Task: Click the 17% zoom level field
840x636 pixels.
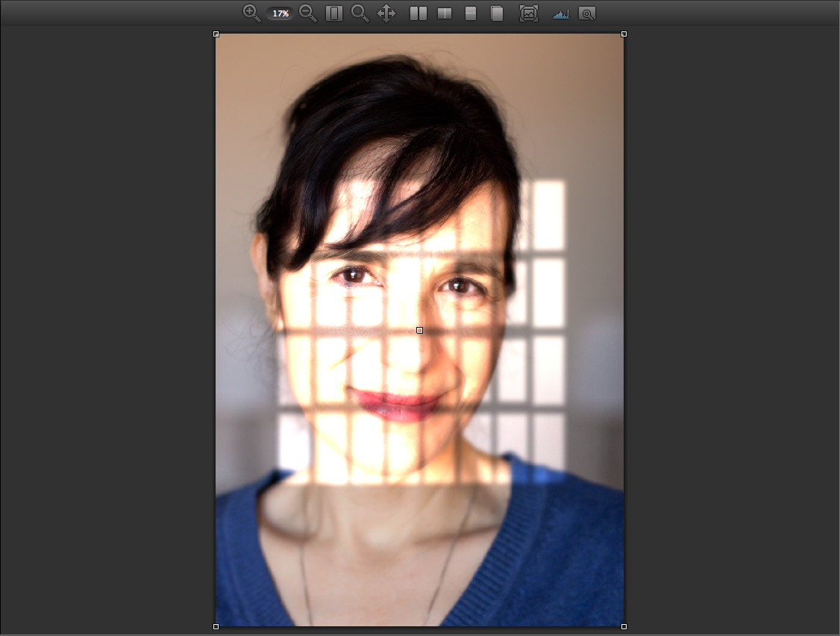Action: [x=280, y=13]
